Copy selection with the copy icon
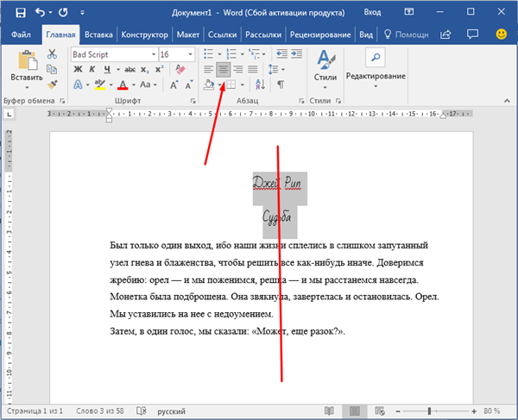 point(52,69)
